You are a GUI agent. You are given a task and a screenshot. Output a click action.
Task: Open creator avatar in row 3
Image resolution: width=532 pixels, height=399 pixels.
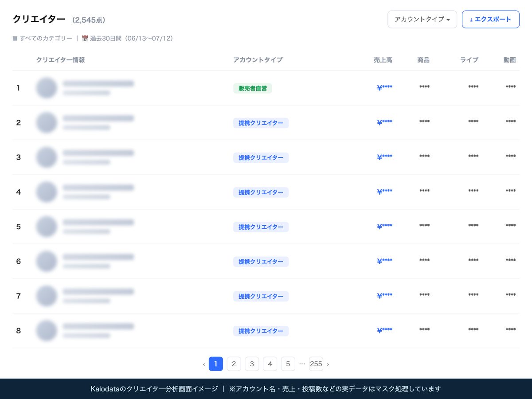point(47,157)
